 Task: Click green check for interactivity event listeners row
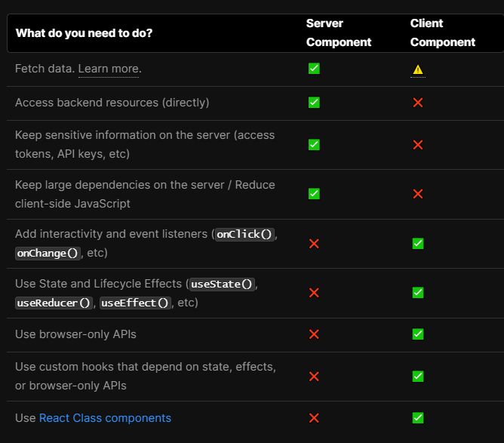[418, 244]
